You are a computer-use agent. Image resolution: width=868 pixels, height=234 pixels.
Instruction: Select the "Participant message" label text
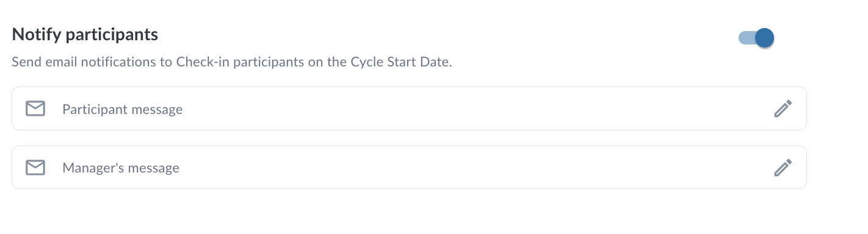click(122, 110)
